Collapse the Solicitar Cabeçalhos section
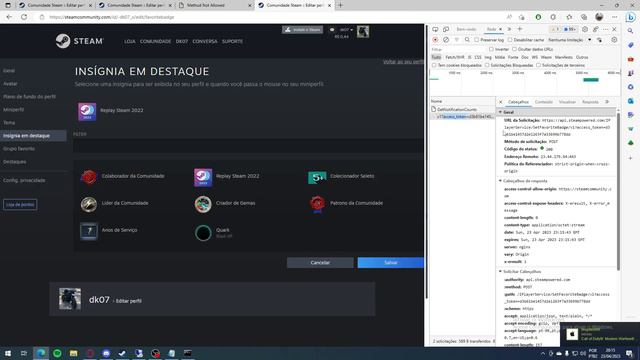The image size is (640, 360). click(x=500, y=271)
